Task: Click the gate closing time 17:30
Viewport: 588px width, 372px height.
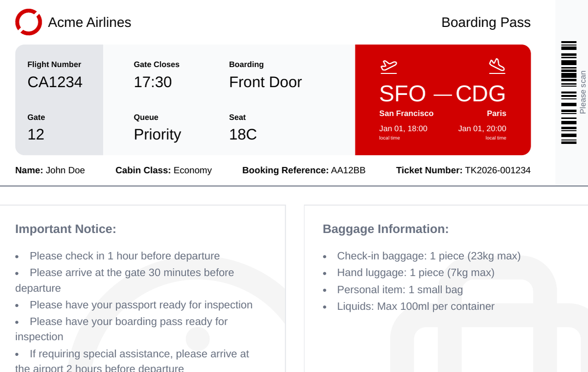Action: pyautogui.click(x=153, y=82)
